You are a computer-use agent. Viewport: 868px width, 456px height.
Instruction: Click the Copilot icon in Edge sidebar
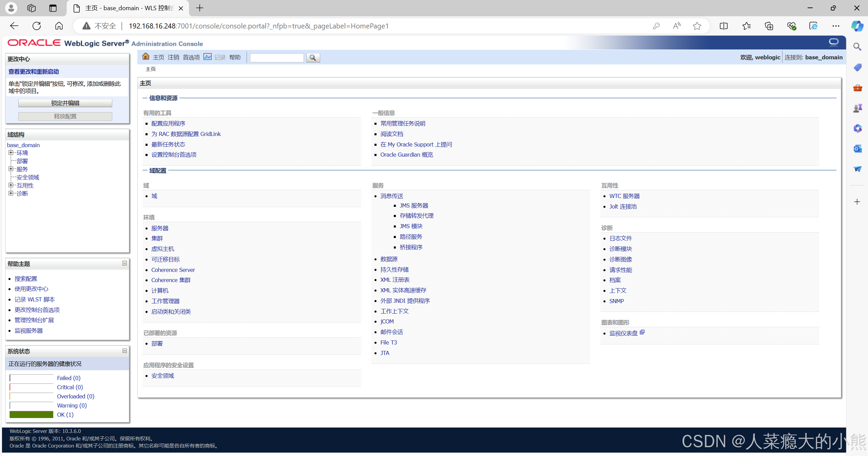pos(857,26)
